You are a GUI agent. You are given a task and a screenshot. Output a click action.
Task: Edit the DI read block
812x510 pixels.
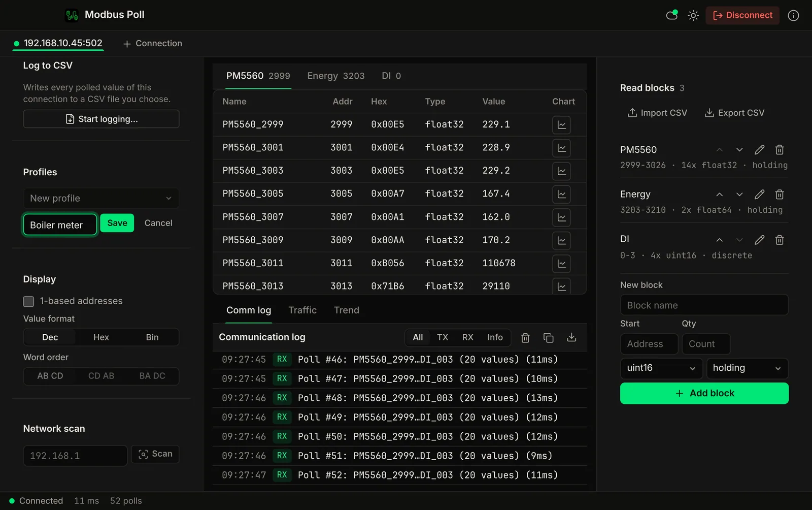[759, 240]
